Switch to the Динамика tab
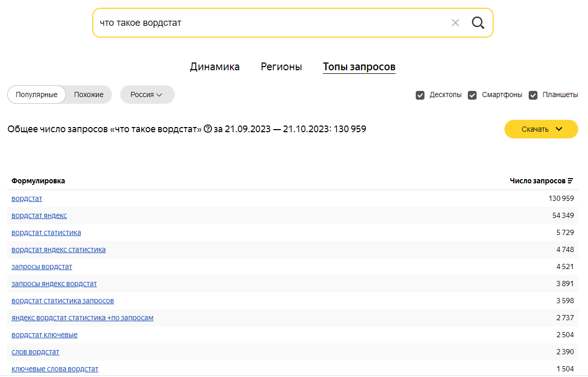This screenshot has width=588, height=377. pos(215,67)
